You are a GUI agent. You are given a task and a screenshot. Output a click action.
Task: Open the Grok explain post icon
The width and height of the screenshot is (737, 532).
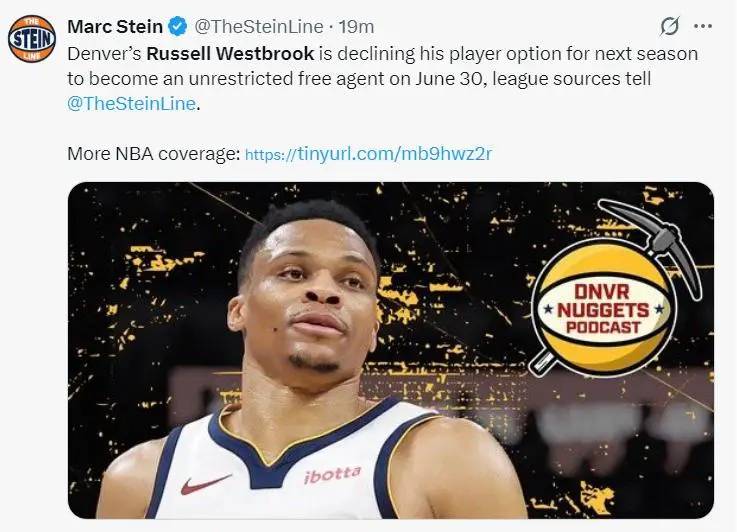669,26
